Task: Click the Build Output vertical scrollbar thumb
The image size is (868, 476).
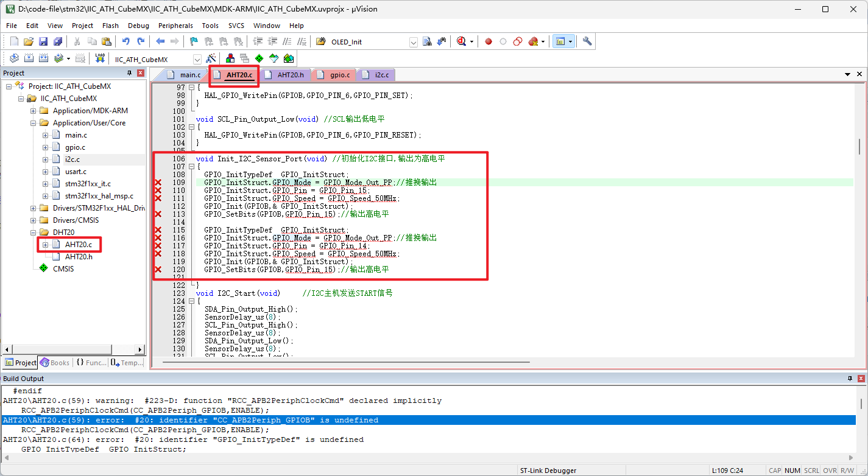Action: 861,404
